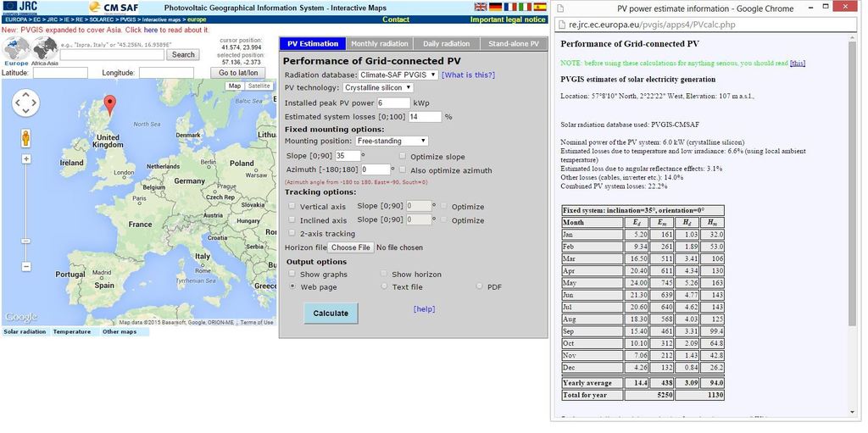The height and width of the screenshot is (433, 868).
Task: Click the Google logo on the map
Action: [x=21, y=317]
